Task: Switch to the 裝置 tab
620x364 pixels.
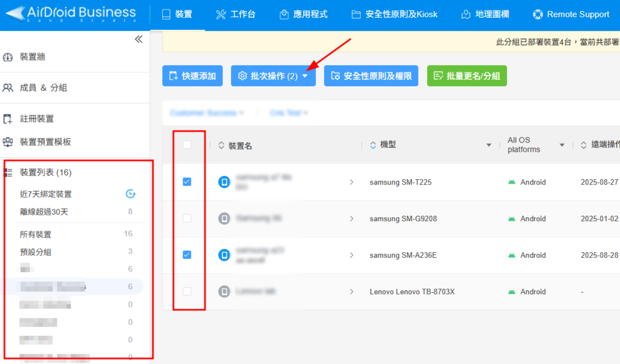Action: click(x=177, y=15)
